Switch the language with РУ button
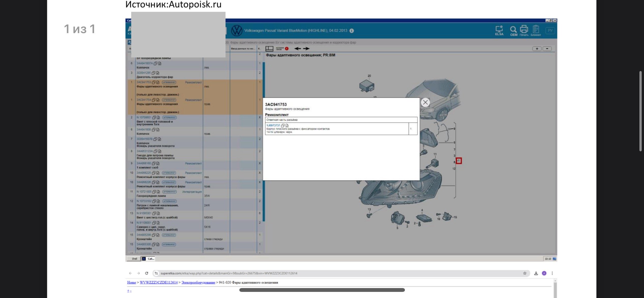 click(x=550, y=31)
